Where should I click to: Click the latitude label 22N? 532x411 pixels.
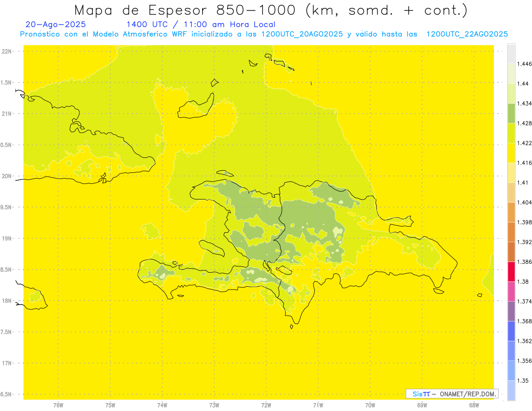click(x=8, y=51)
